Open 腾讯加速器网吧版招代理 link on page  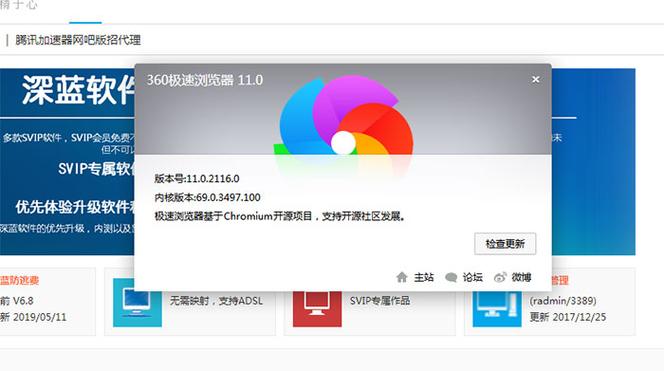click(x=78, y=40)
